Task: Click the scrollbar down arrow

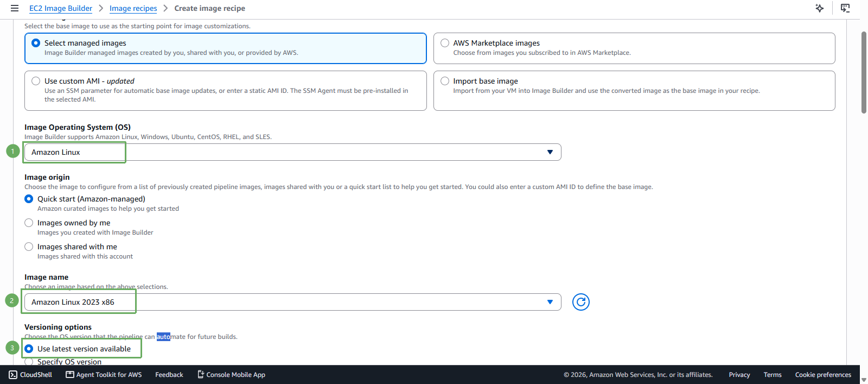Action: [864, 380]
